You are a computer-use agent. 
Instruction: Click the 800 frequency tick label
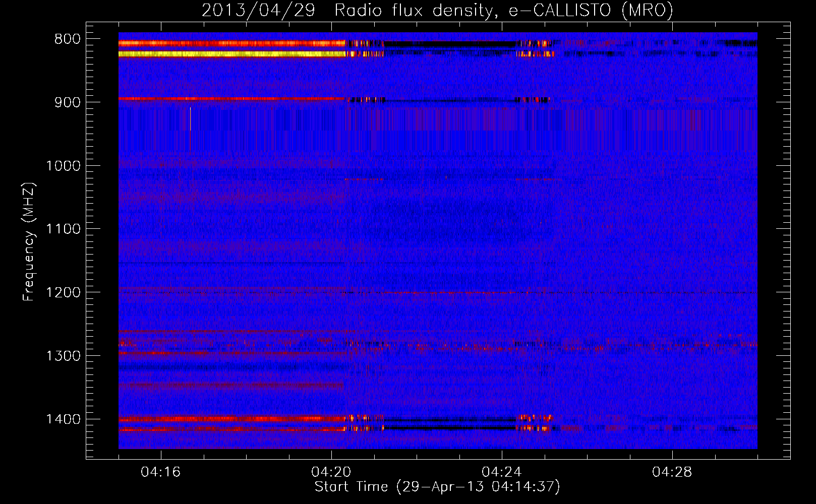68,39
